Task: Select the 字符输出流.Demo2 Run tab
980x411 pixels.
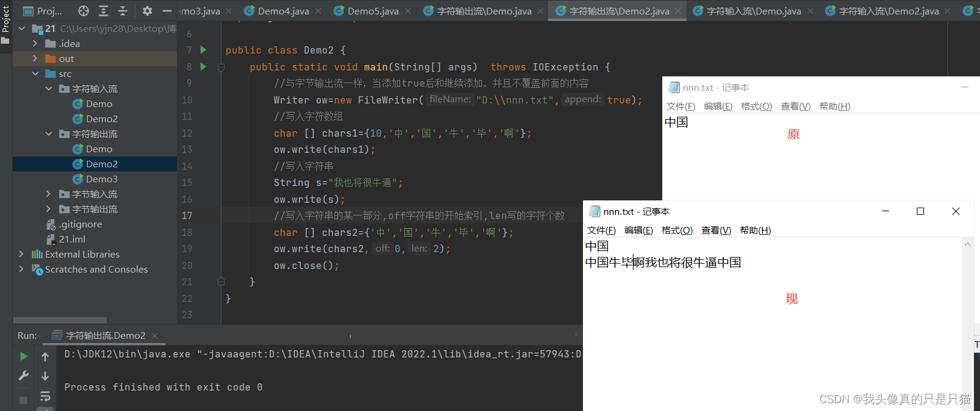Action: 105,335
